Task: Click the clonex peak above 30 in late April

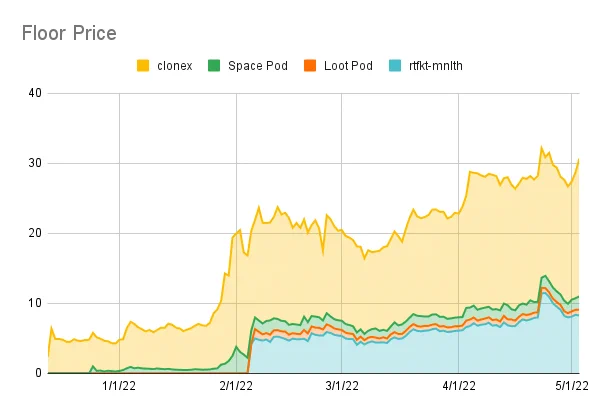Action: point(541,147)
